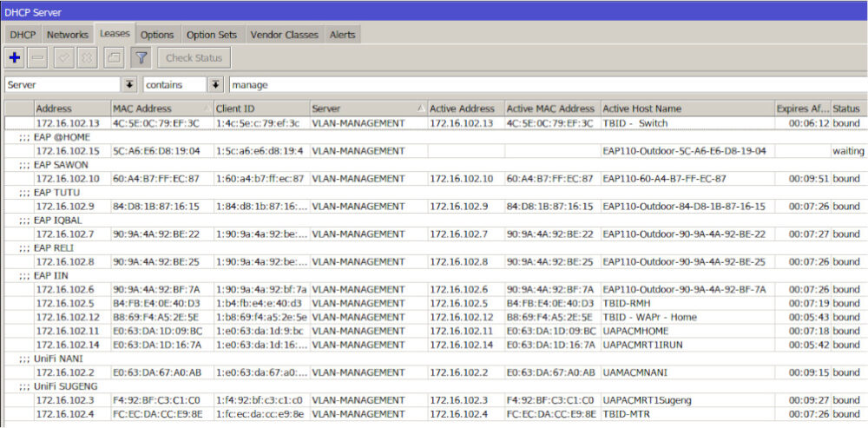The height and width of the screenshot is (428, 868).
Task: Select lease address 172.16.102.10
Action: tap(68, 179)
